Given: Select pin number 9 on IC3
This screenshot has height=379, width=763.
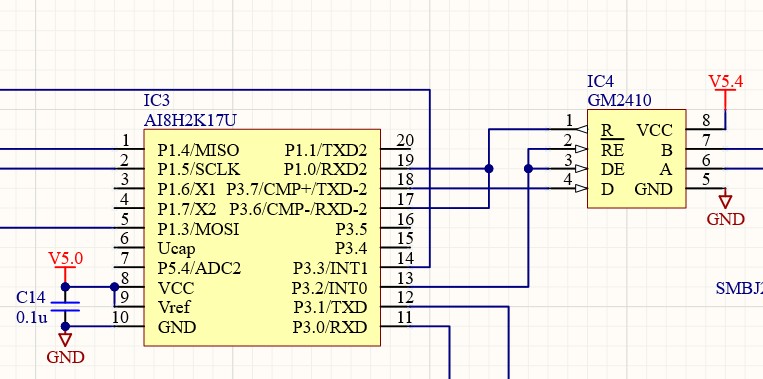Looking at the screenshot, I should [x=125, y=297].
